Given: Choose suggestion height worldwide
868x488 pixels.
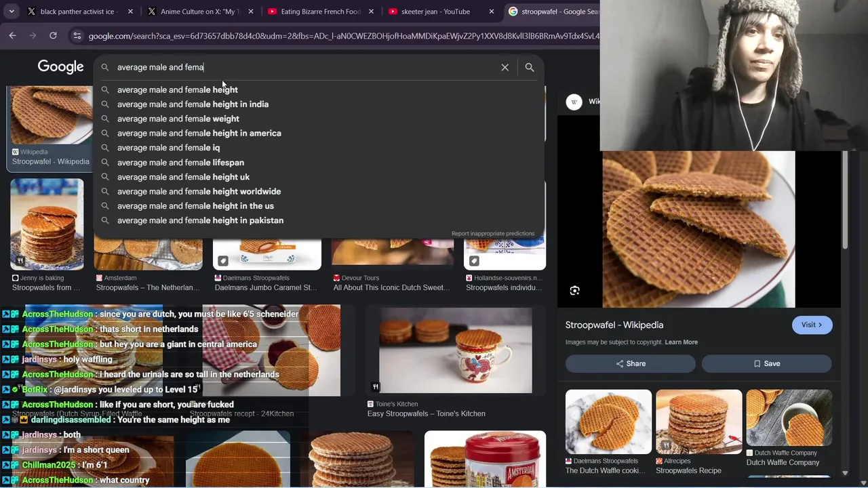Looking at the screenshot, I should (319, 192).
